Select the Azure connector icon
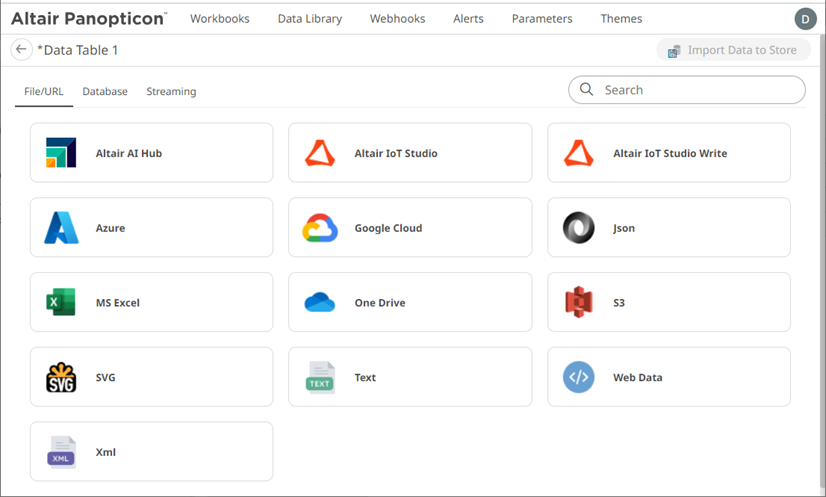 coord(61,228)
